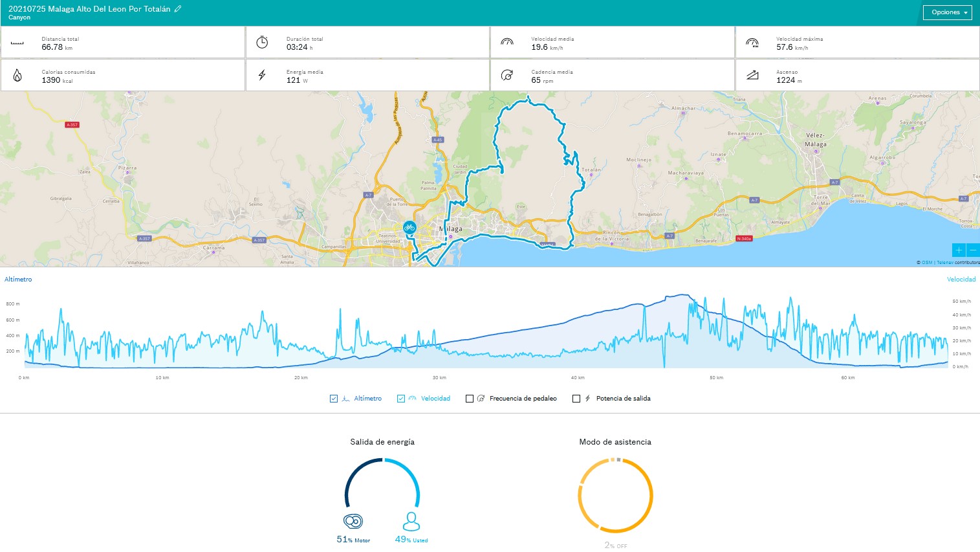The height and width of the screenshot is (552, 980).
Task: Click the motor icon under Salida de energía
Action: [x=353, y=521]
